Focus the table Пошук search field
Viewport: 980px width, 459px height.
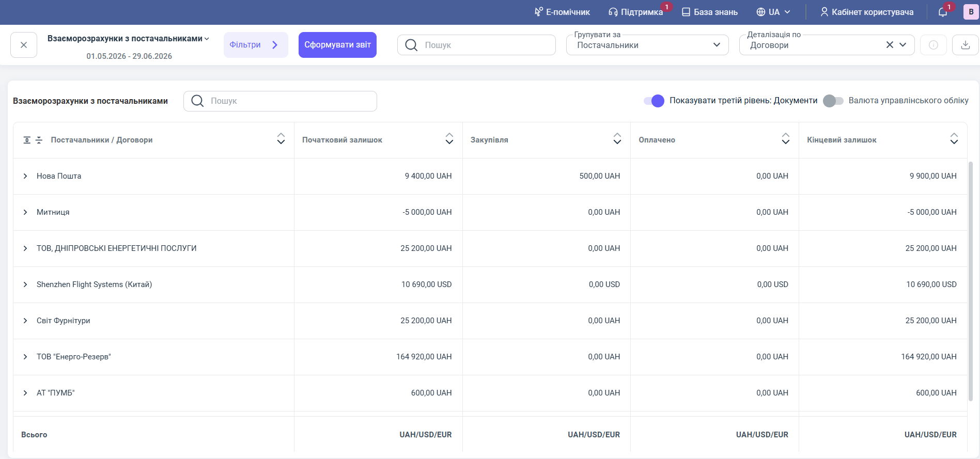pos(280,101)
